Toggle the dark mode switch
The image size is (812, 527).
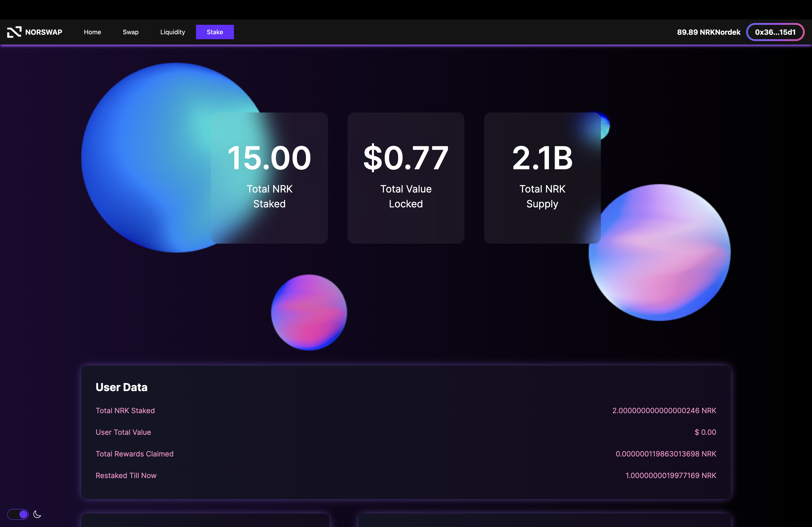click(18, 514)
